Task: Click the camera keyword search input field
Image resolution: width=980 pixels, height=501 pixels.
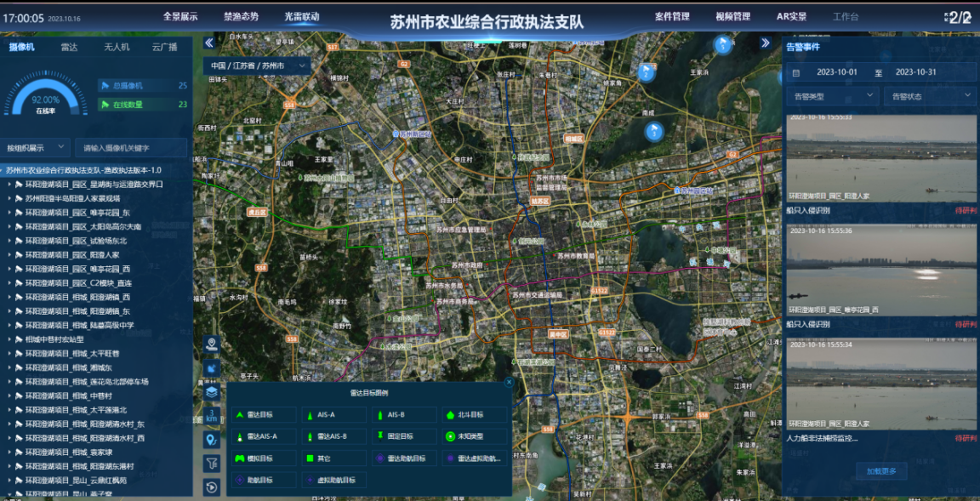Action: 130,147
